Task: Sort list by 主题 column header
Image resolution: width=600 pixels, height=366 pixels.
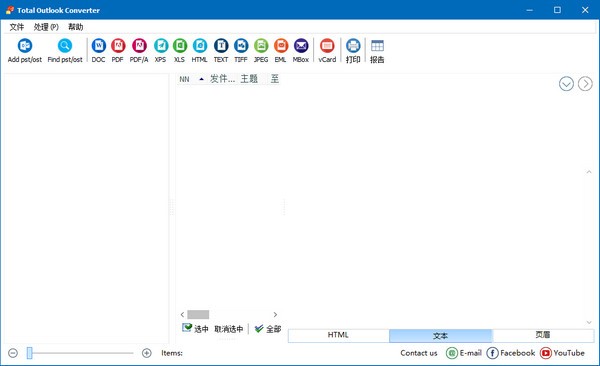Action: [x=249, y=79]
